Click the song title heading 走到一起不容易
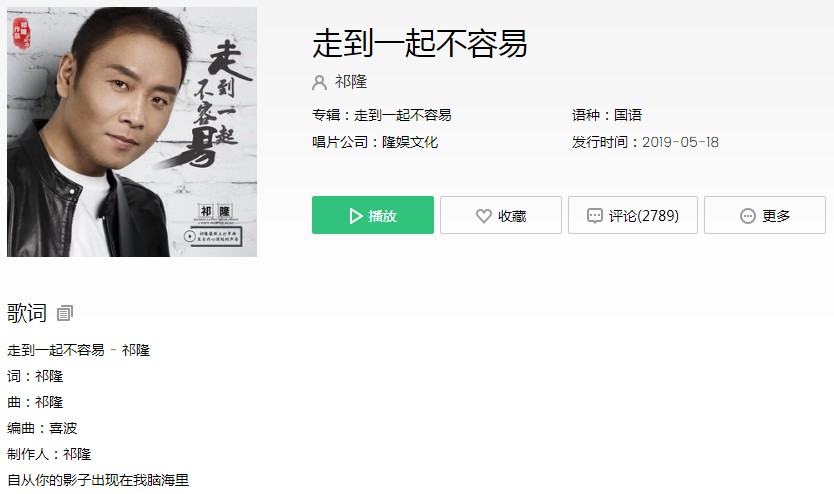This screenshot has height=494, width=834. (420, 43)
